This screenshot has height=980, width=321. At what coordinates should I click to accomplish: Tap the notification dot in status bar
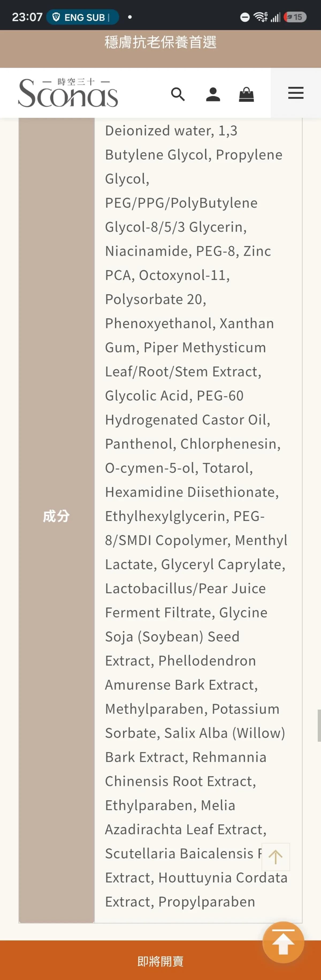[x=130, y=17]
